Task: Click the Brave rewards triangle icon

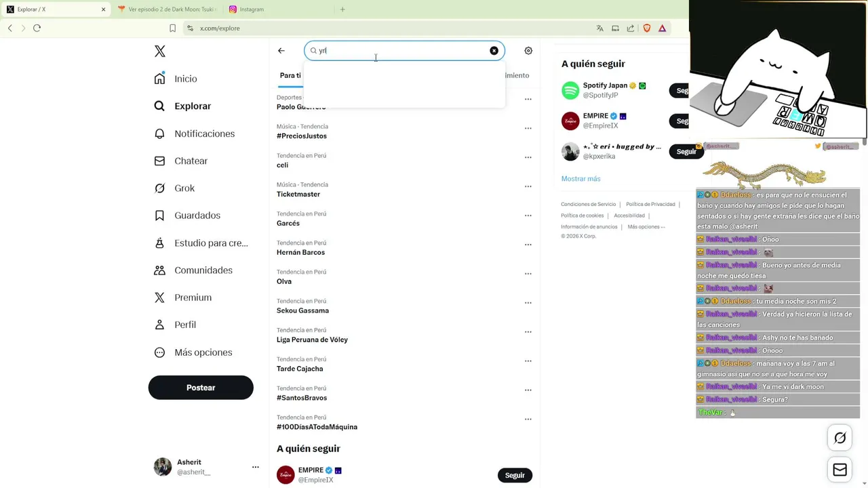Action: pos(662,28)
